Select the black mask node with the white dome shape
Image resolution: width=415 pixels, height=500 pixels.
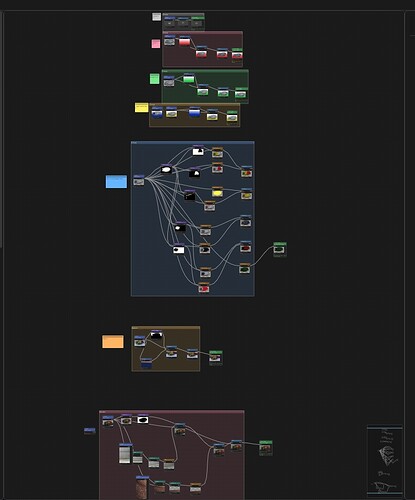[x=195, y=173]
